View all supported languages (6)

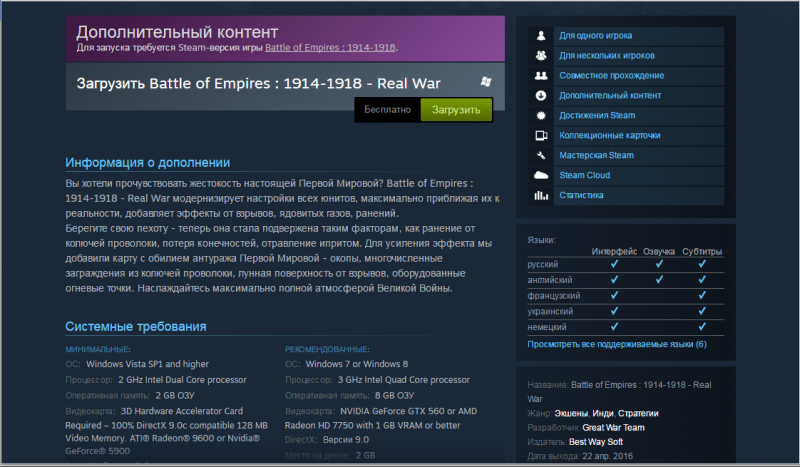(617, 345)
